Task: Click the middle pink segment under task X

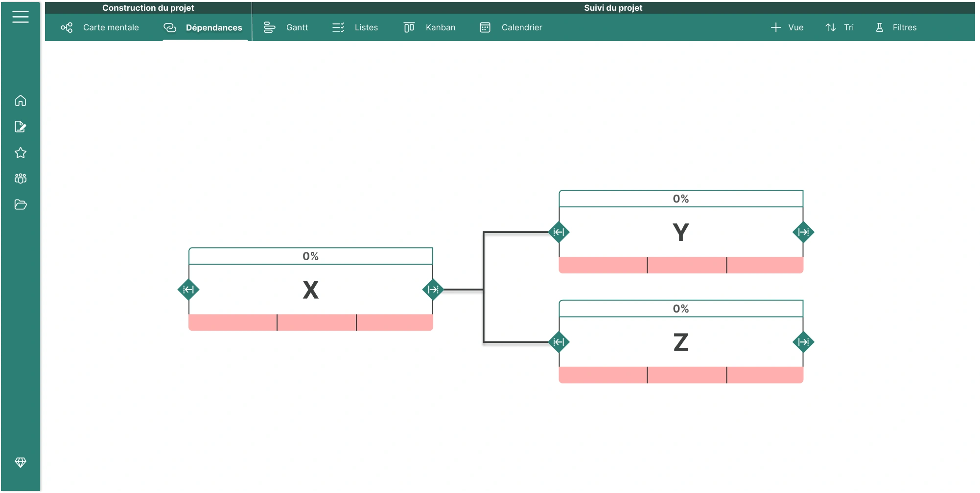Action: click(317, 322)
